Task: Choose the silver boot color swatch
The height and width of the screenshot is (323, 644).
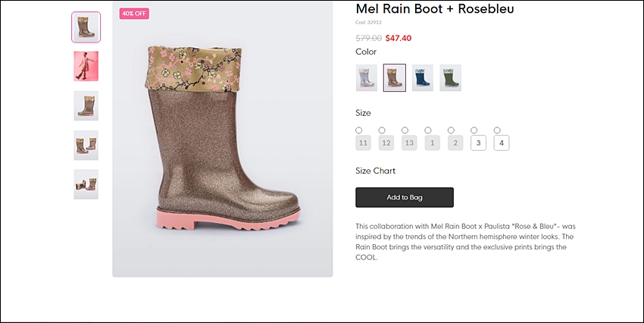Action: click(367, 77)
